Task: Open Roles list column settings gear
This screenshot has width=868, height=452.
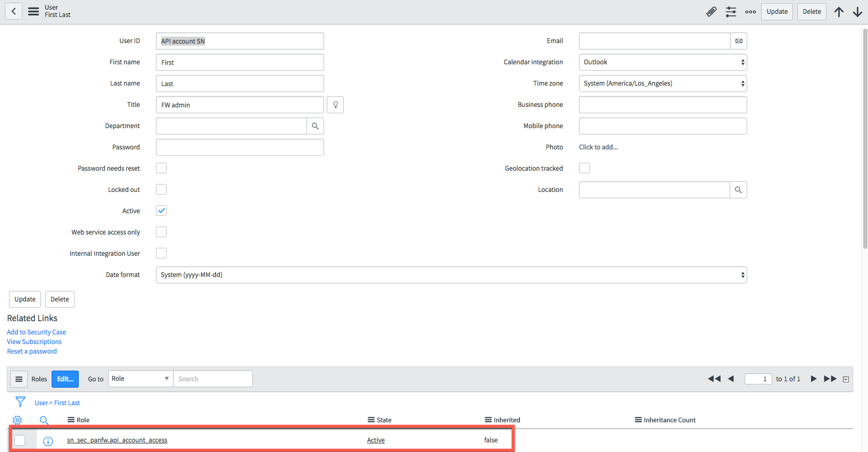Action: click(18, 420)
